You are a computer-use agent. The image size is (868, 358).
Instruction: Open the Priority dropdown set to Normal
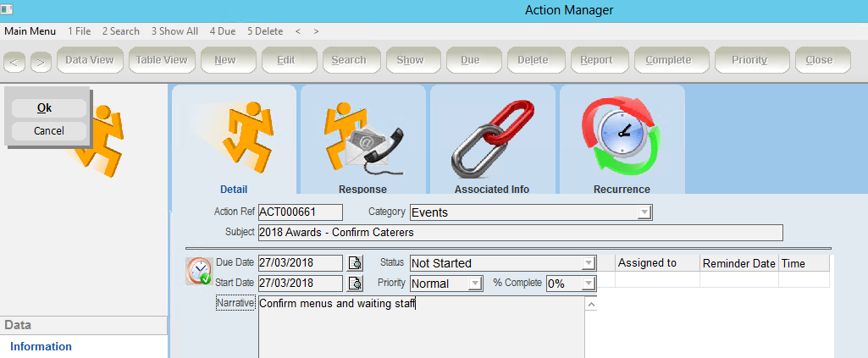475,284
